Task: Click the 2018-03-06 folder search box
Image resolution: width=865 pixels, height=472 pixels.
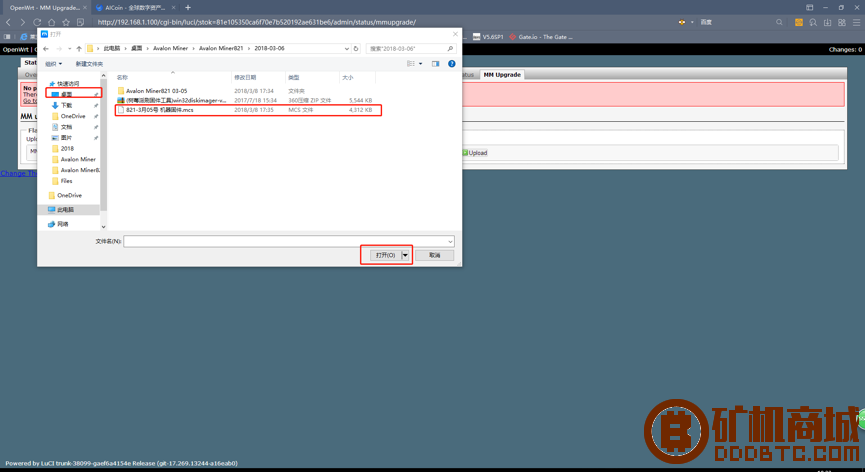Action: (x=411, y=49)
